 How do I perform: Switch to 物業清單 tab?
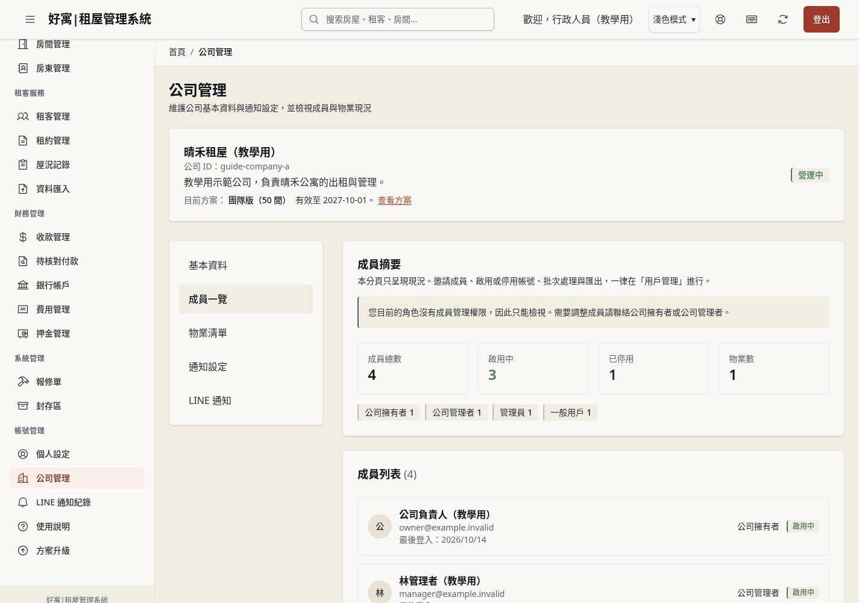pos(246,333)
